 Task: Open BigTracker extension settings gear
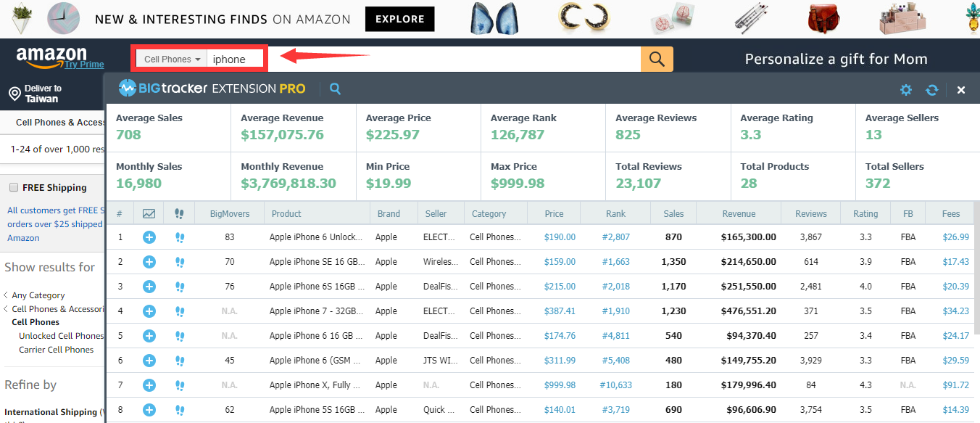(906, 90)
